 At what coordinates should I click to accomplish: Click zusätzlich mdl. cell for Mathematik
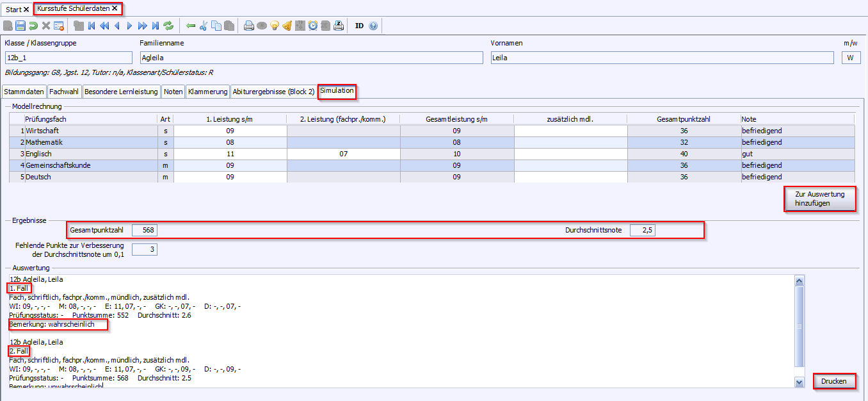click(570, 142)
